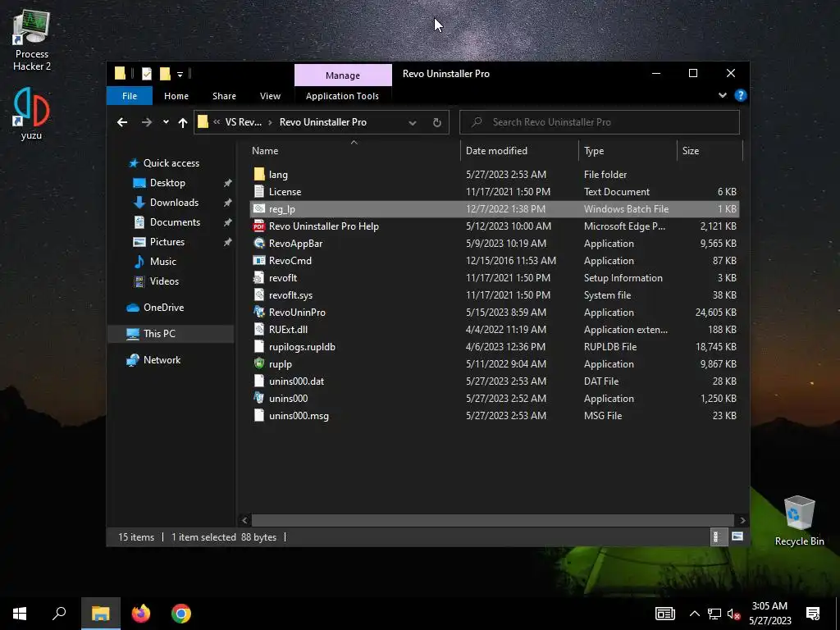The width and height of the screenshot is (840, 630).
Task: Expand the ribbon with the chevron
Action: pos(723,95)
